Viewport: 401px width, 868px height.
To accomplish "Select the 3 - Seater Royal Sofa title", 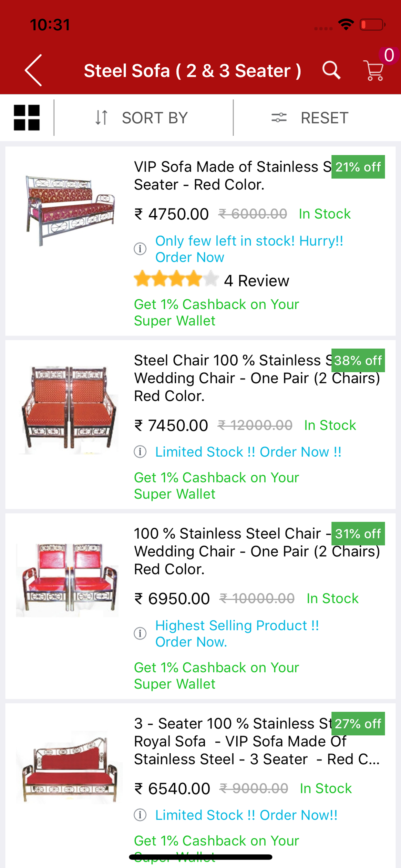I will coord(257,741).
